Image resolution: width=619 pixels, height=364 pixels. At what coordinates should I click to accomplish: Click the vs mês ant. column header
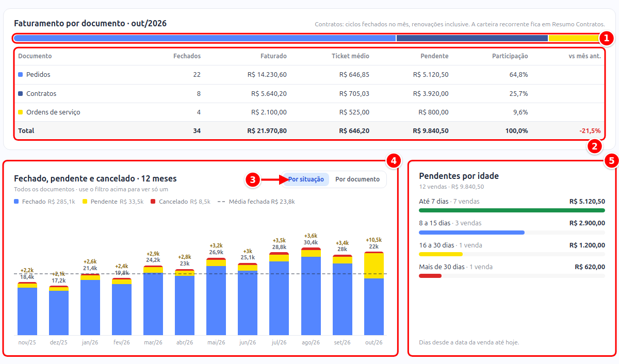[584, 56]
